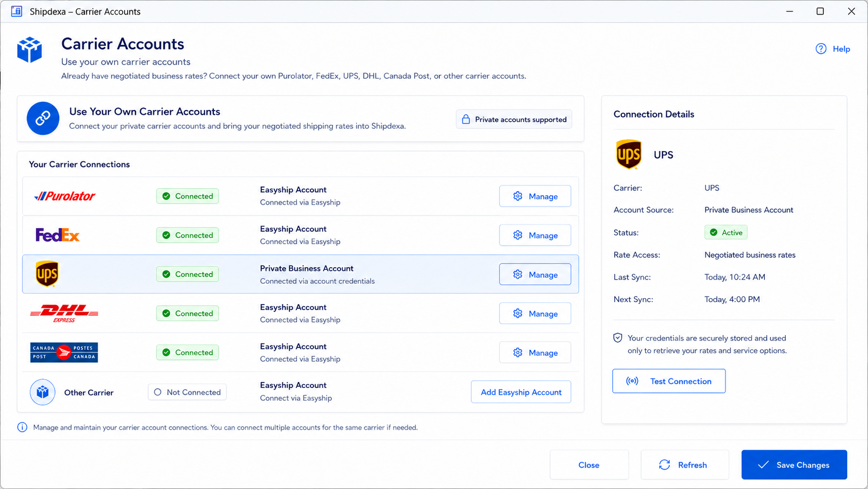Screen dimensions: 868x489
Task: Manage the UPS private business account
Action: point(535,274)
